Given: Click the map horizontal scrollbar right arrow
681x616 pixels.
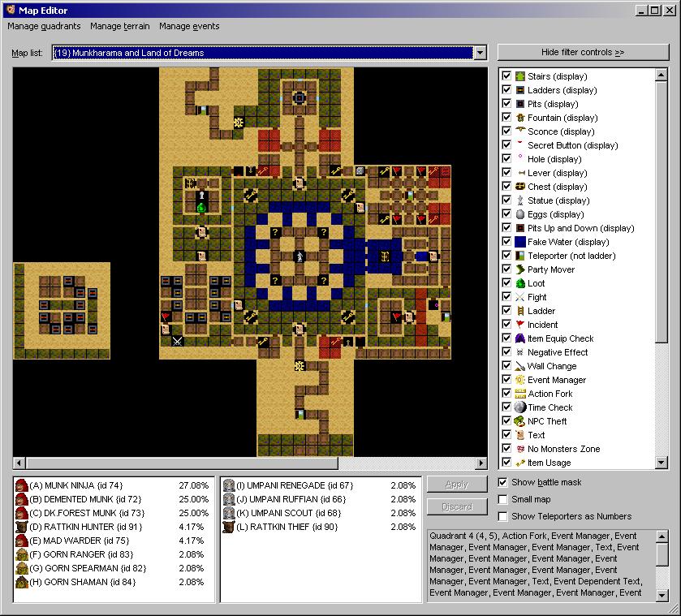Looking at the screenshot, I should (481, 463).
